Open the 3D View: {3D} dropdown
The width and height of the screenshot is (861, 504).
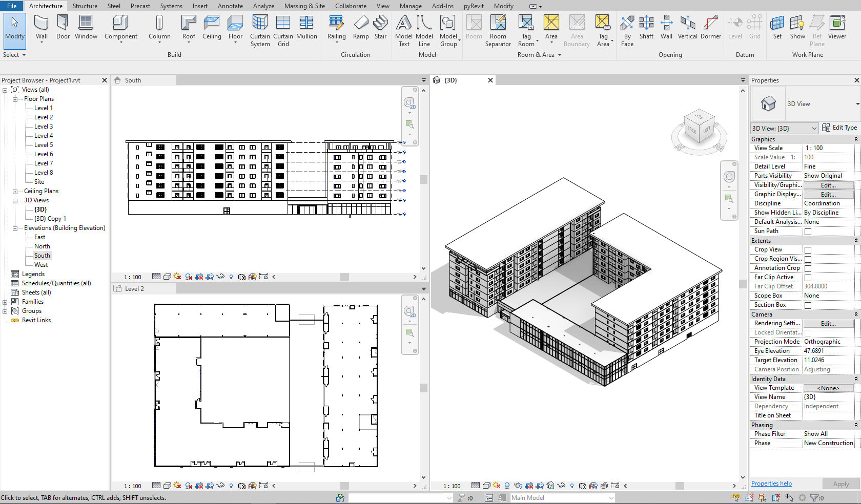784,128
